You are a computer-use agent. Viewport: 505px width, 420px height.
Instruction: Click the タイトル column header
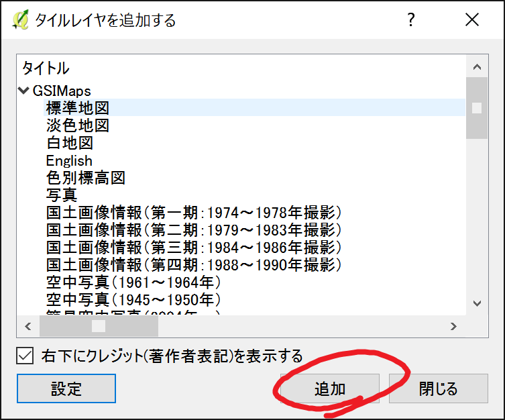pyautogui.click(x=46, y=68)
